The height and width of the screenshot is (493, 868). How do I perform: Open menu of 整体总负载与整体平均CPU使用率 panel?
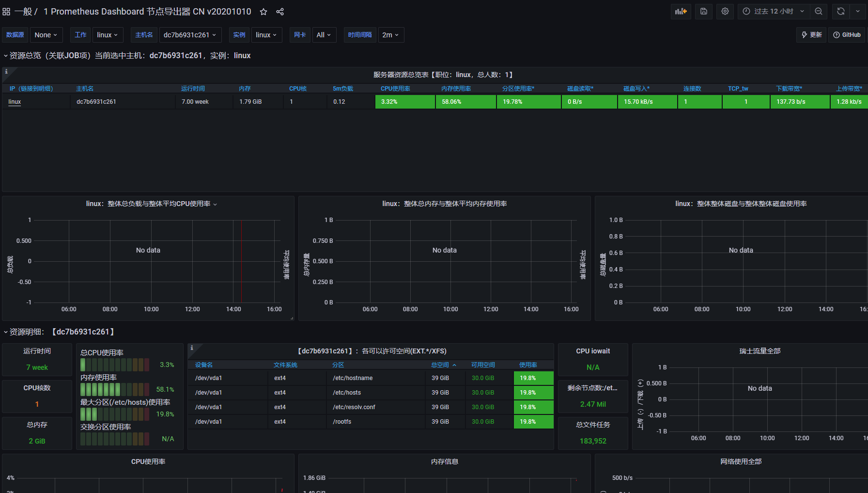coord(215,204)
